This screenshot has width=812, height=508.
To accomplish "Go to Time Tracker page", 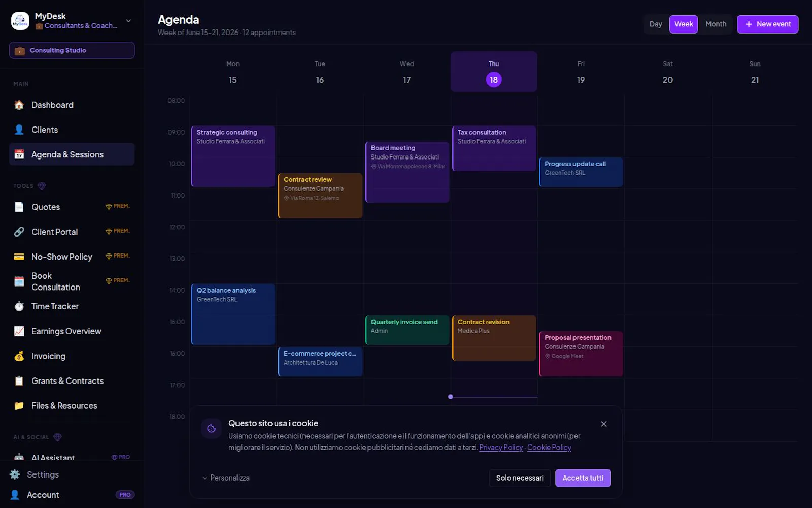I will [x=72, y=306].
